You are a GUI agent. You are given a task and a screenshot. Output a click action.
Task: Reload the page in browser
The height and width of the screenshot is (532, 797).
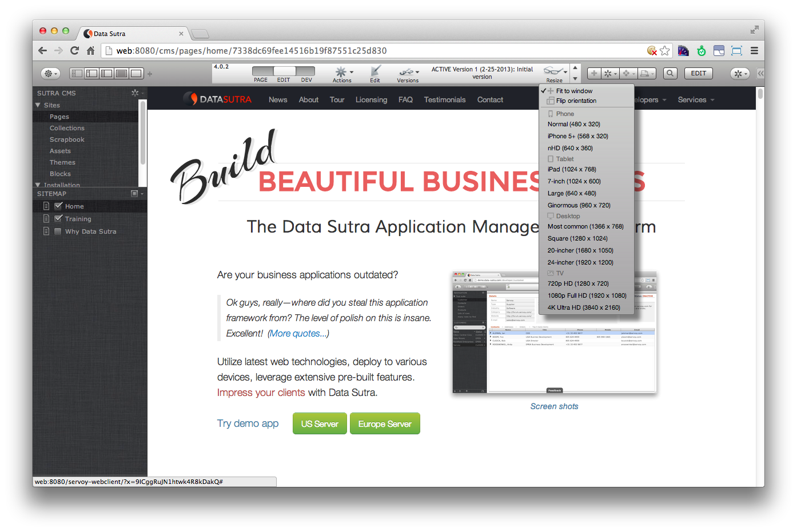[74, 50]
